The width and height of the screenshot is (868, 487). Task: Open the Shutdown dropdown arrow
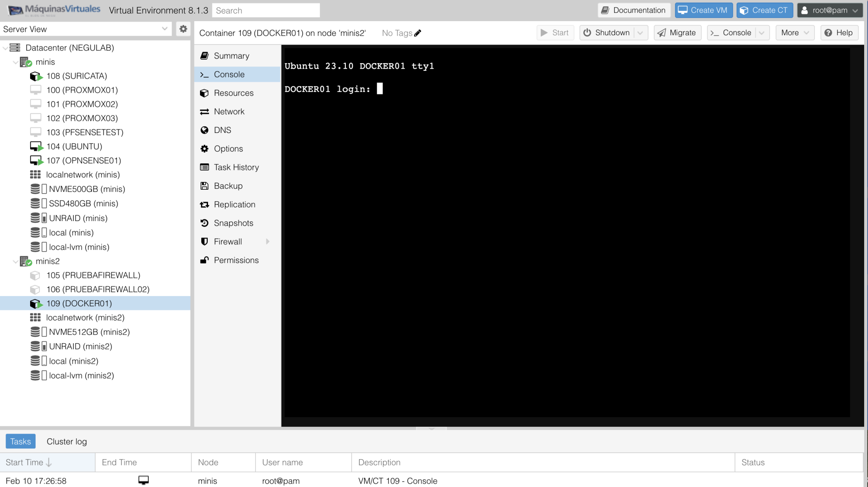(x=641, y=33)
